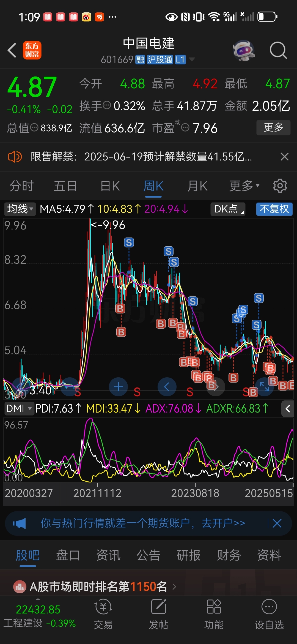This screenshot has height=644, width=297.
Task: Tap the megaphone promo icon
Action: click(20, 523)
